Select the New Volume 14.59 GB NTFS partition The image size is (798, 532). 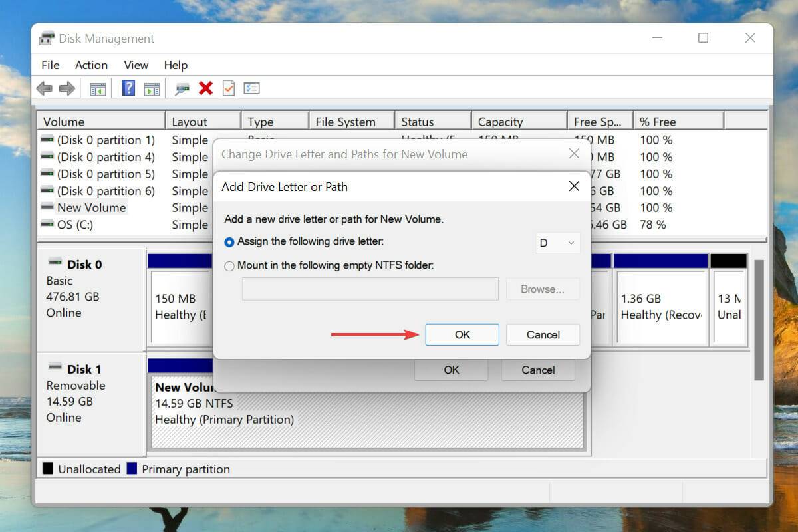click(367, 411)
